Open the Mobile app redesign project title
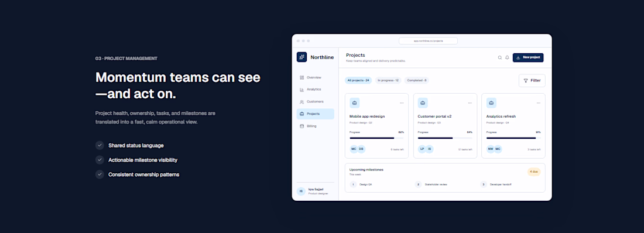Viewport: 644px width, 233px height. click(367, 117)
